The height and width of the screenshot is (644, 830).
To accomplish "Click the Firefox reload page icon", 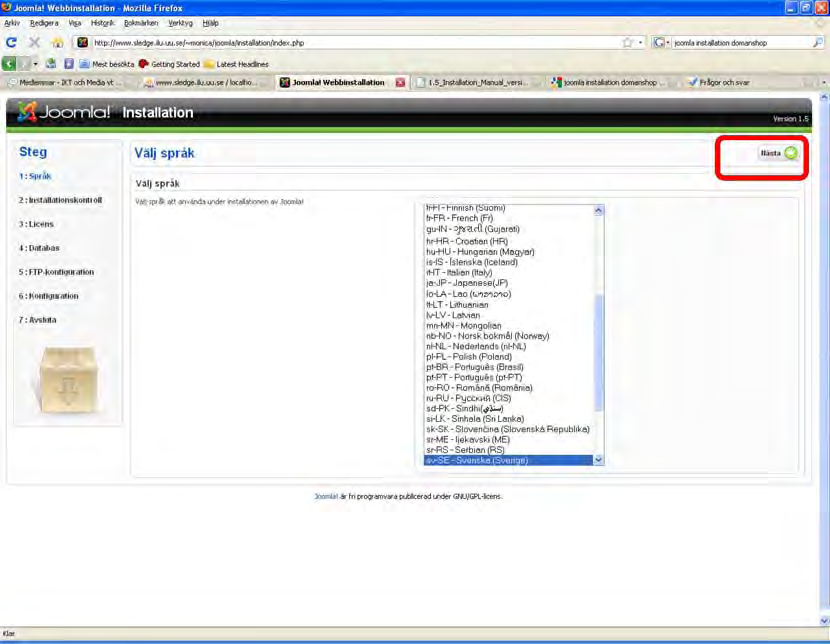I will point(11,42).
